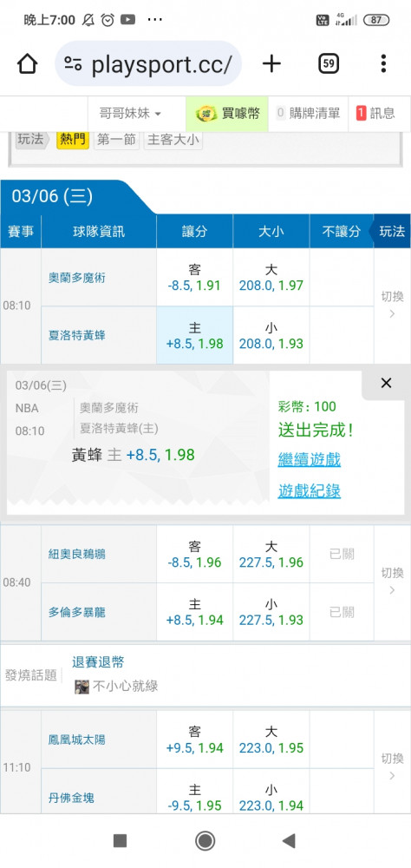Expand 切換 for the Pelicans vs Raptors game
411x868 pixels.
tap(392, 582)
